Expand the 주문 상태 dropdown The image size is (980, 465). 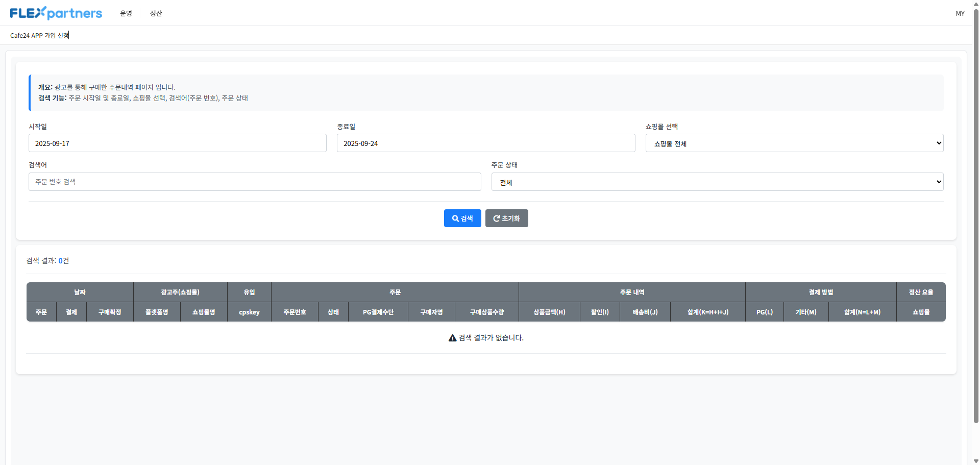click(717, 182)
